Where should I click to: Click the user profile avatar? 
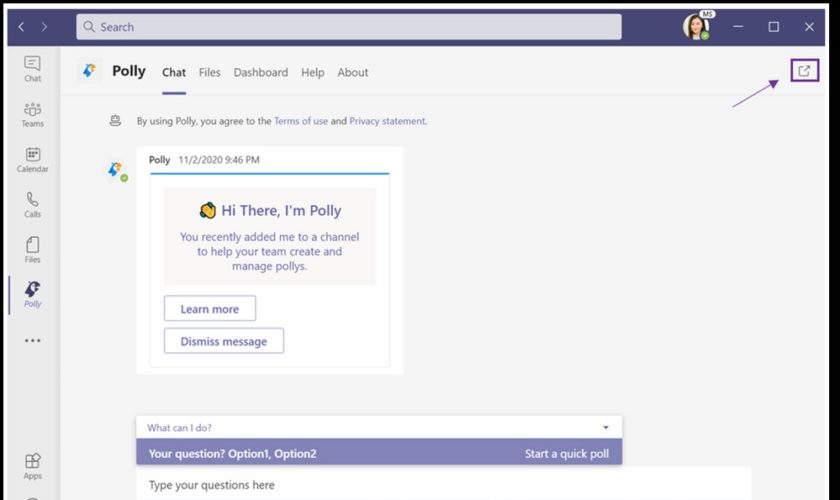(696, 27)
